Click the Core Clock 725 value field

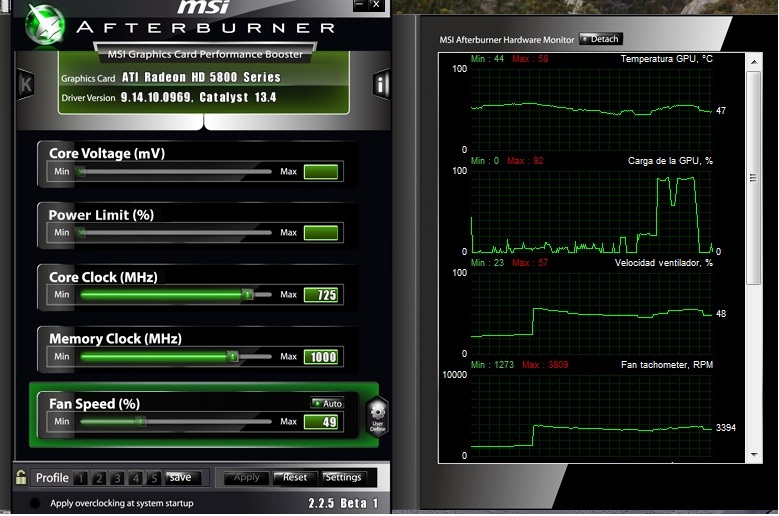(321, 295)
